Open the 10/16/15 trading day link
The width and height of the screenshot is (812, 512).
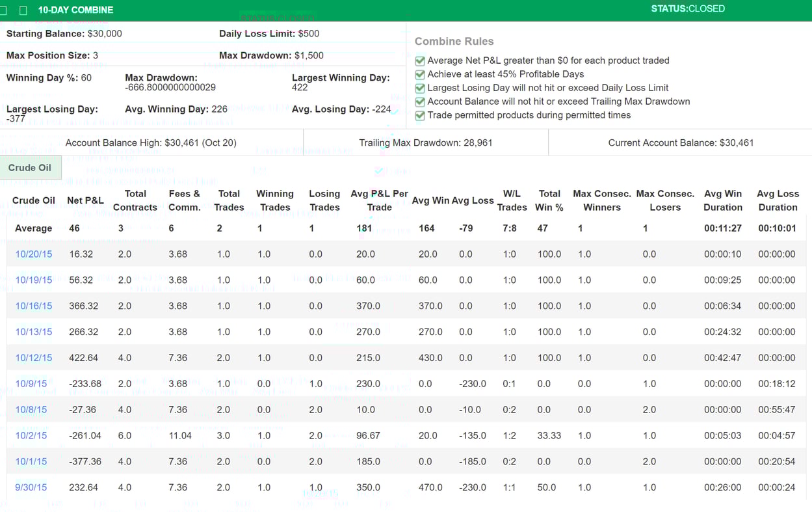(x=34, y=306)
